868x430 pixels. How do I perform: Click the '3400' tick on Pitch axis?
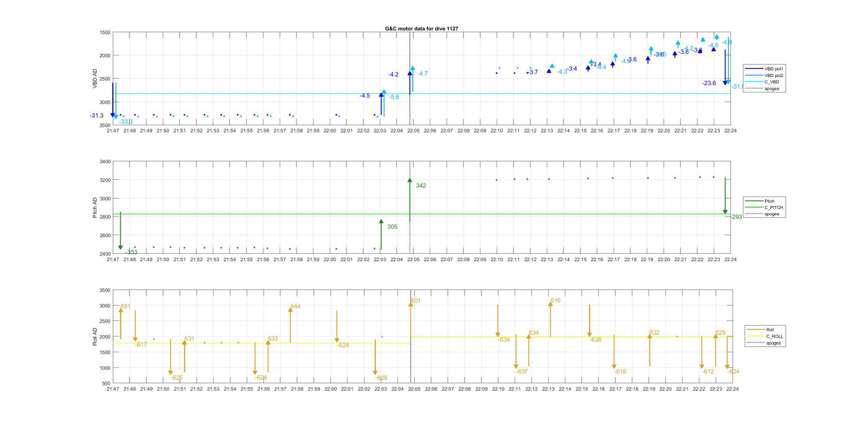pos(105,162)
